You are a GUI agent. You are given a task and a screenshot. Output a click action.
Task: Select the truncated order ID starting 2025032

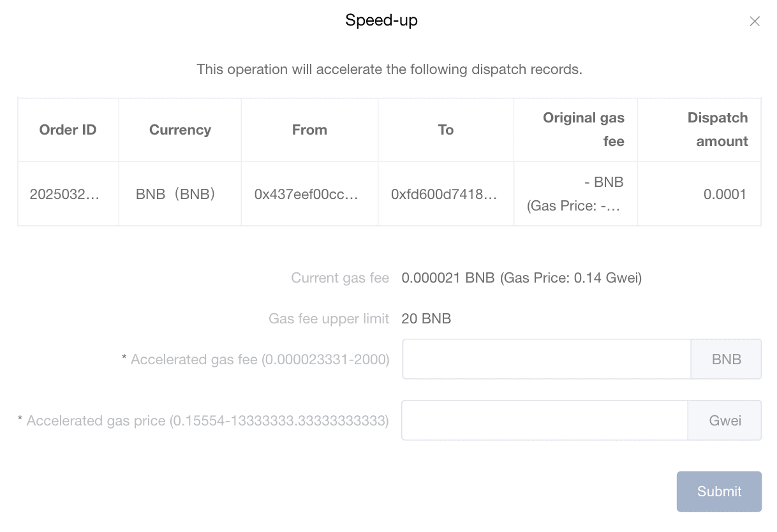(64, 195)
